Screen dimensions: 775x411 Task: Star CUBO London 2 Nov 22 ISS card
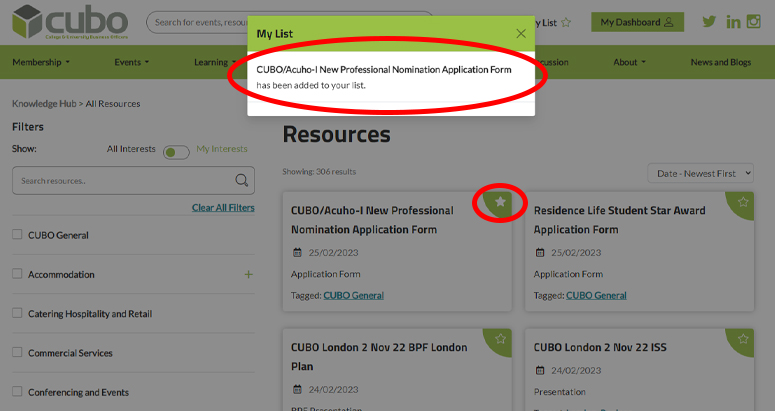point(743,339)
